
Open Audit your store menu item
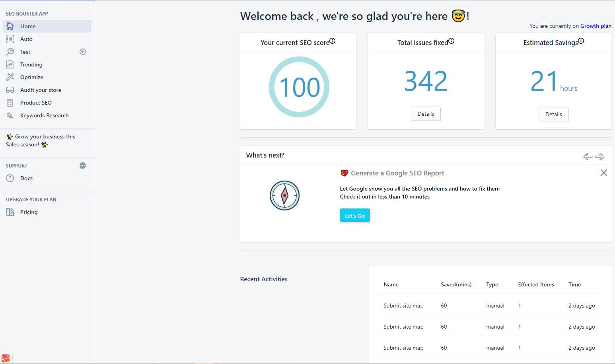coord(47,90)
